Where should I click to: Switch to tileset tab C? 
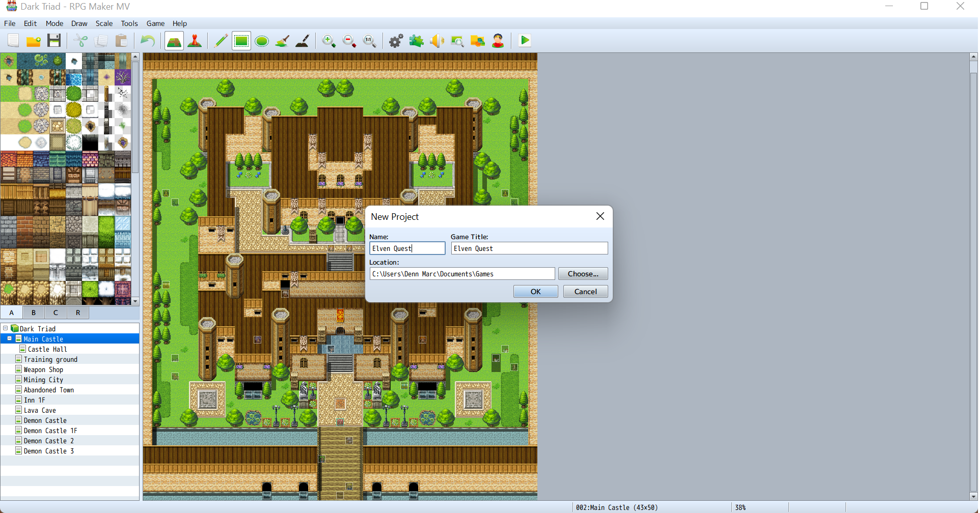point(56,312)
